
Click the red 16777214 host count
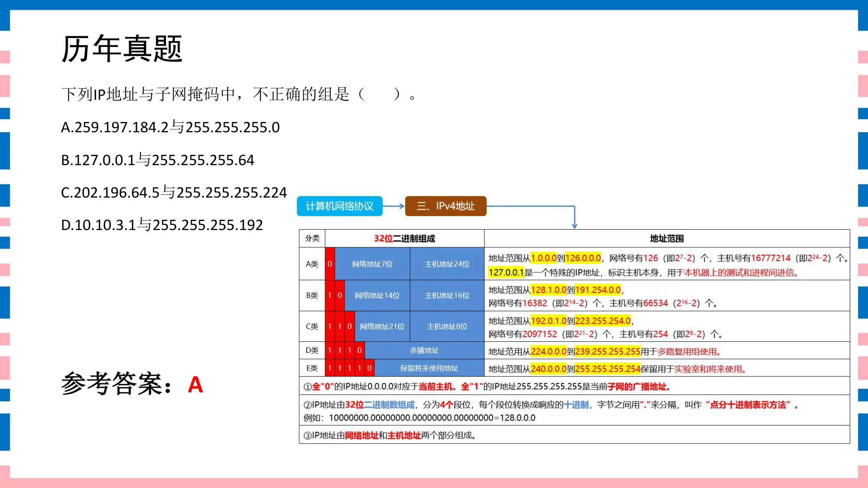click(x=771, y=258)
